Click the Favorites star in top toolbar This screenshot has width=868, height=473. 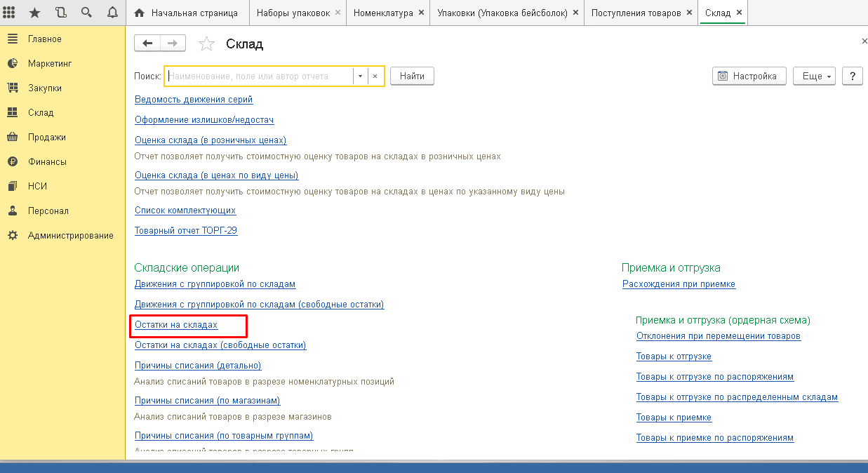coord(34,13)
